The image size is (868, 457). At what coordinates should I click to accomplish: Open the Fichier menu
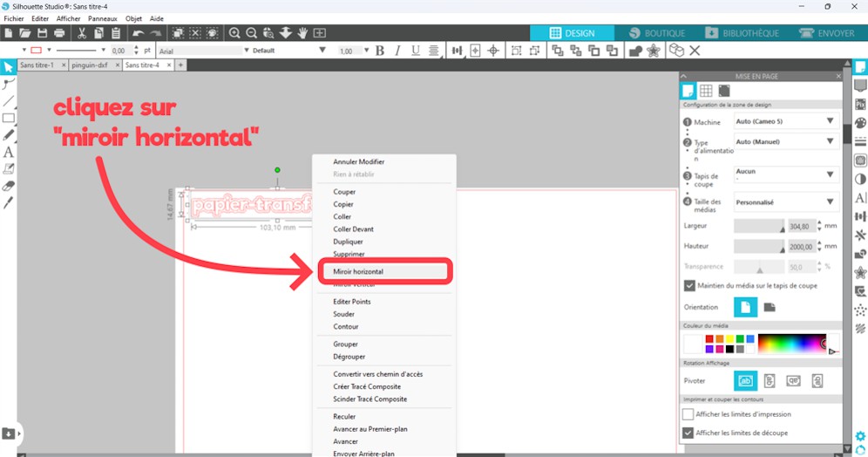pyautogui.click(x=14, y=19)
